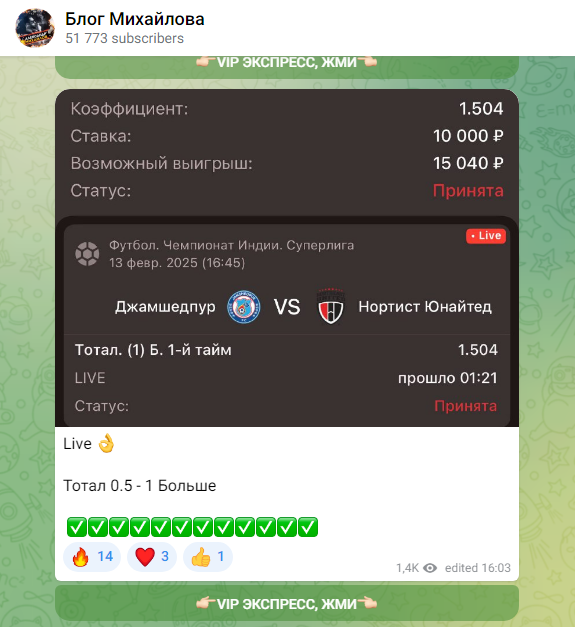This screenshot has width=575, height=627.
Task: Click the OK hand emoji
Action: (x=106, y=443)
